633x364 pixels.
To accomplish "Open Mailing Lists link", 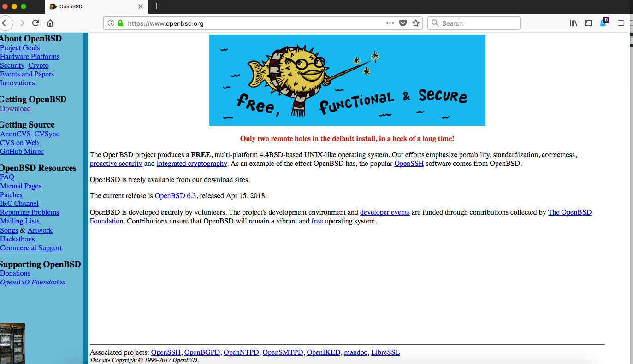I will (20, 221).
